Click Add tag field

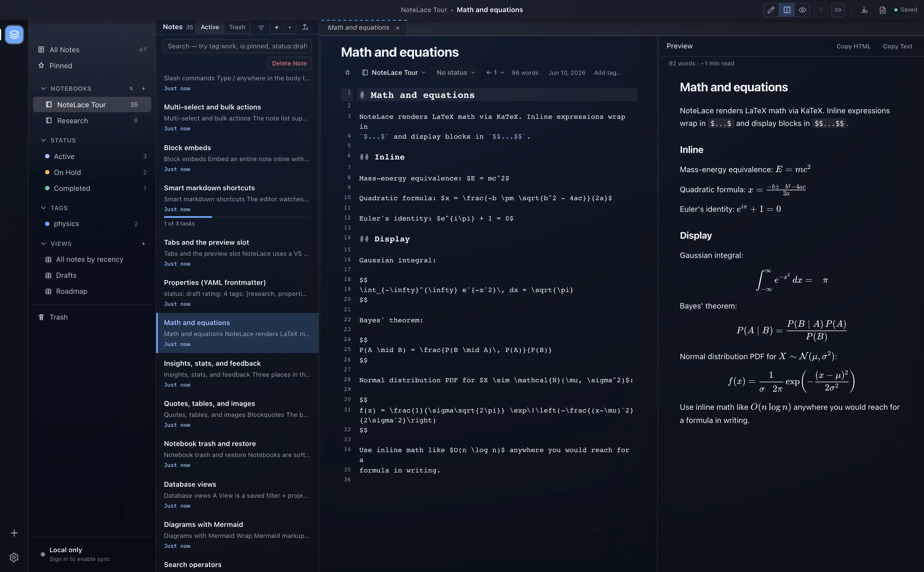coord(607,73)
